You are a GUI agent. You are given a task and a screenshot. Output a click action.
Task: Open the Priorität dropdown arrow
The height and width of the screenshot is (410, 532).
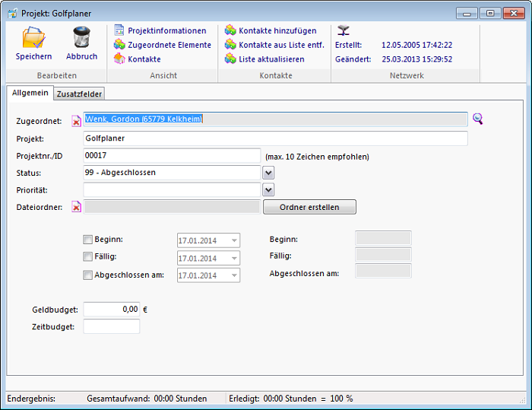[x=268, y=190]
